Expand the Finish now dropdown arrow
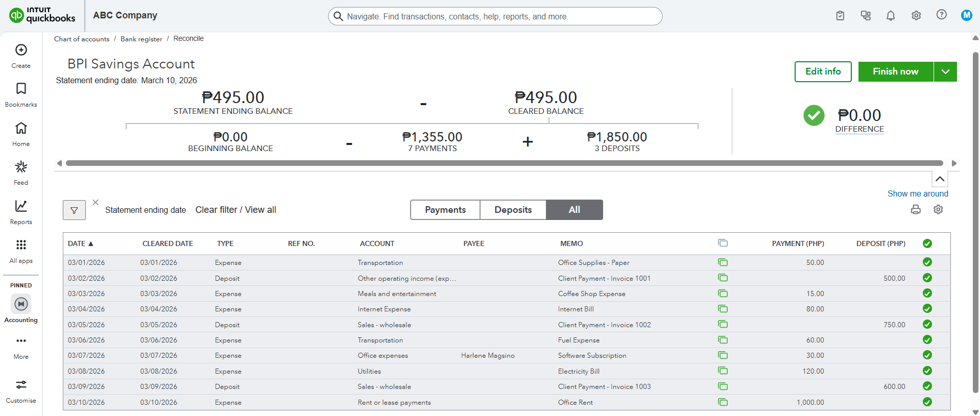Viewport: 980px width, 416px height. point(945,72)
